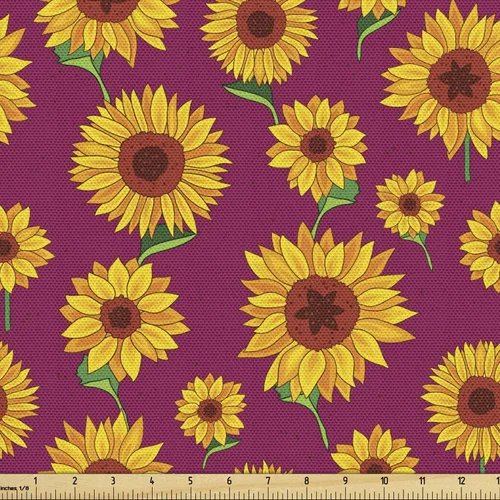Click the number 4 on the ruler
The width and height of the screenshot is (500, 500).
(152, 481)
